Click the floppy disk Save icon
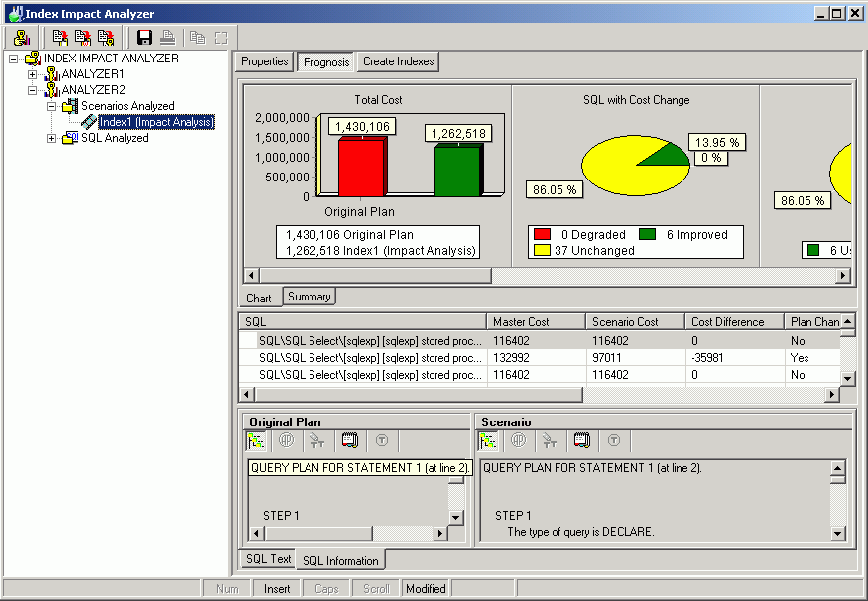 click(x=145, y=38)
